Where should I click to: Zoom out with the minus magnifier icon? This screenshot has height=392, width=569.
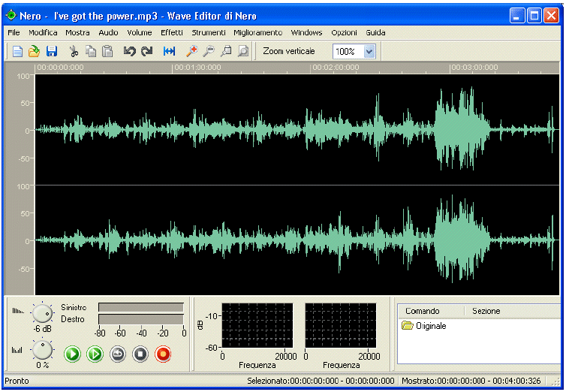(209, 52)
